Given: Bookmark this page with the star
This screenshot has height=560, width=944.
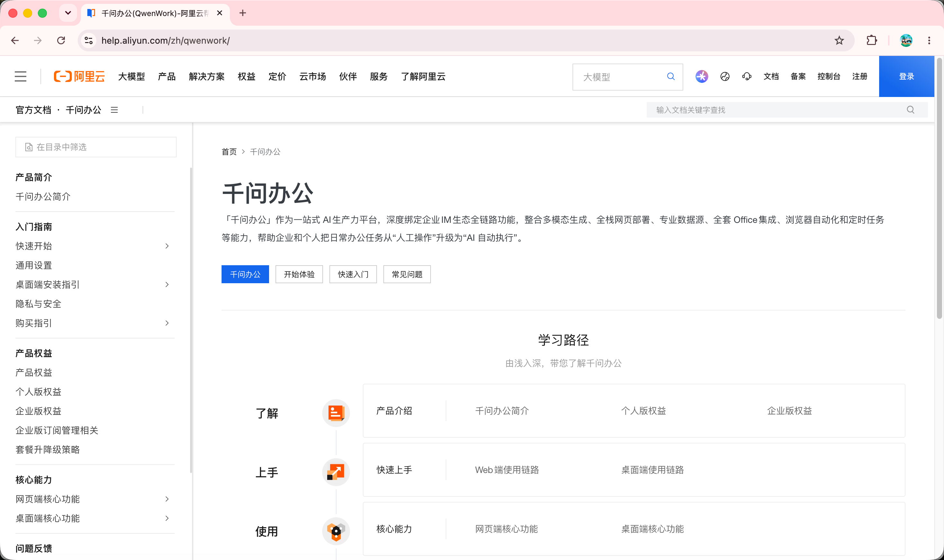Looking at the screenshot, I should [x=839, y=40].
